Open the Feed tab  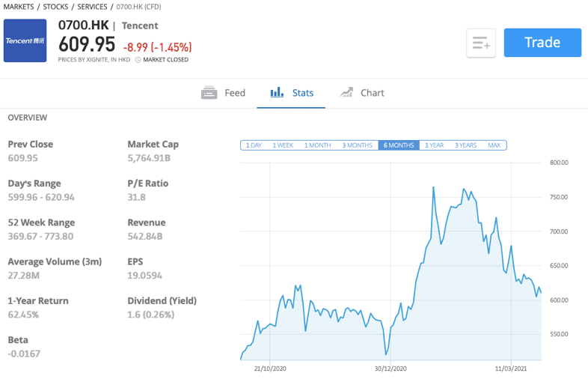coord(223,93)
